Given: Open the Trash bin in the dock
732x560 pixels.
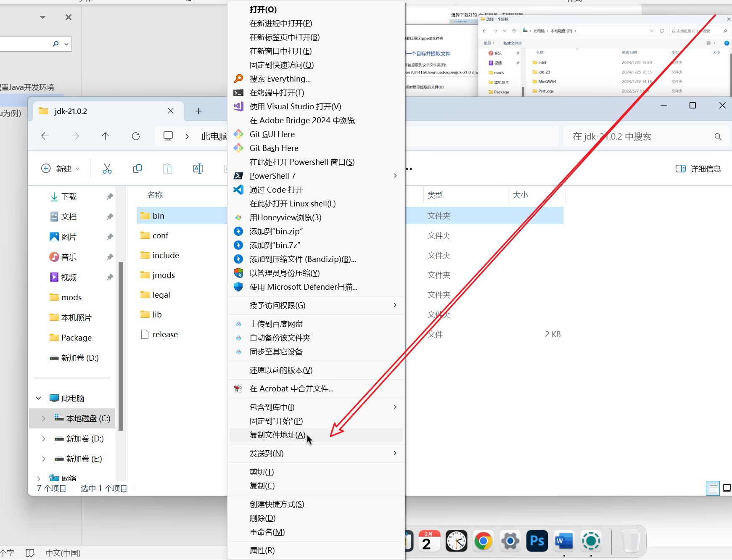Looking at the screenshot, I should [631, 541].
